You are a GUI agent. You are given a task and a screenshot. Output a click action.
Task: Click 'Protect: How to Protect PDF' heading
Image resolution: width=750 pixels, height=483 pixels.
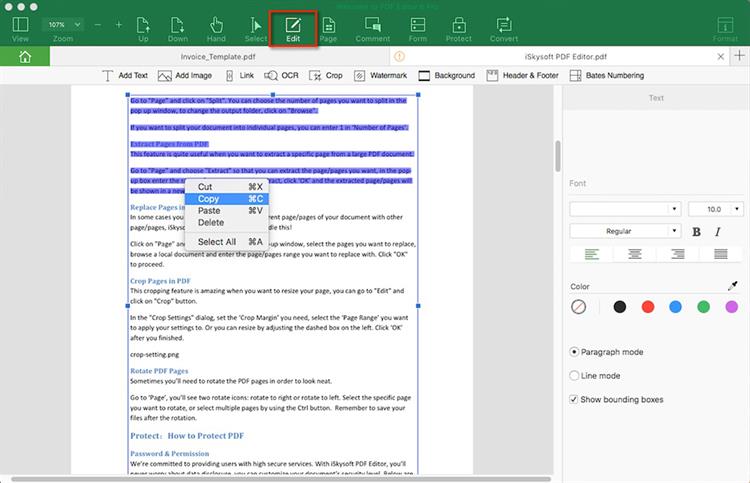(187, 436)
